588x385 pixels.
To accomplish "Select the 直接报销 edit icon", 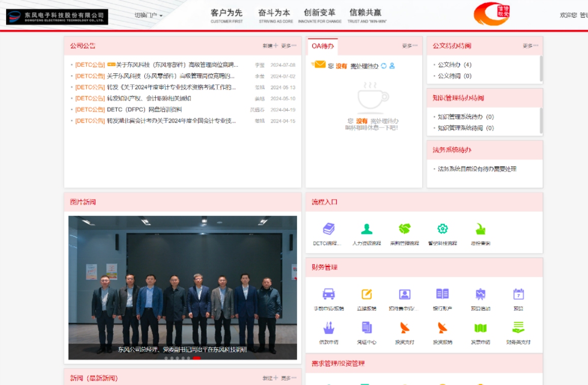I will coord(367,294).
